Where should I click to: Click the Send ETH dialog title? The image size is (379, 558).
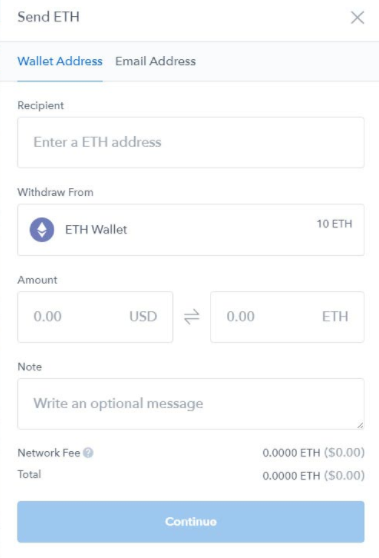coord(48,17)
